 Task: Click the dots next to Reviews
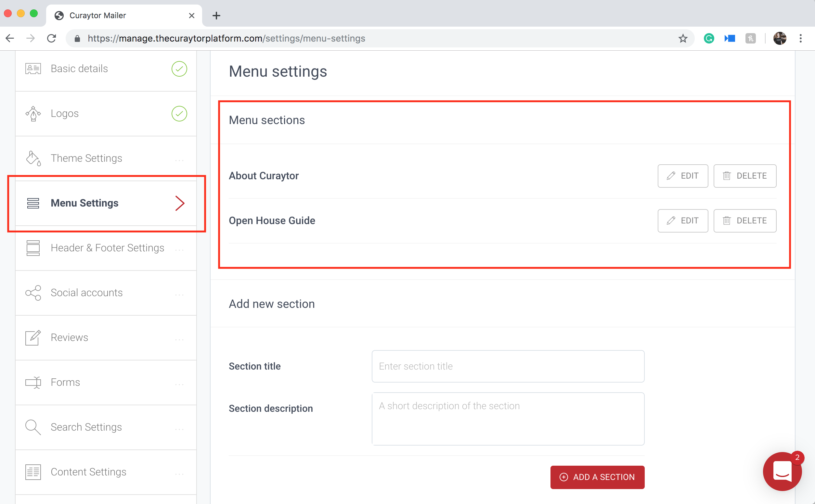179,340
